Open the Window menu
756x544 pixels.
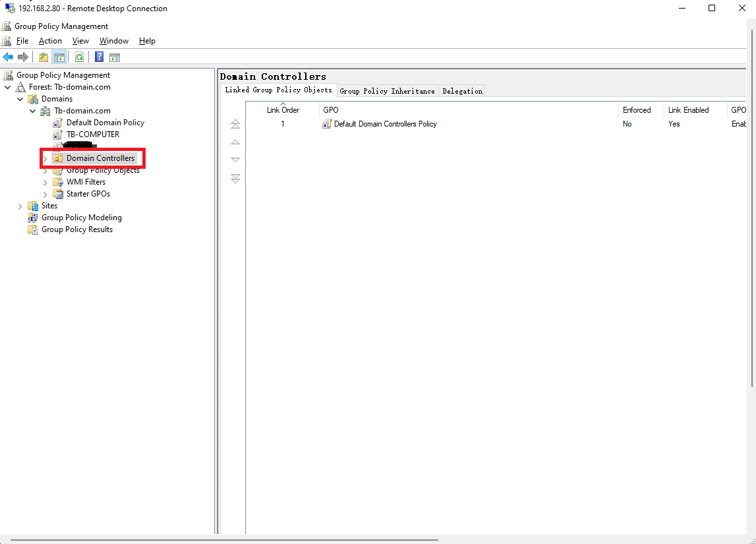[x=114, y=41]
